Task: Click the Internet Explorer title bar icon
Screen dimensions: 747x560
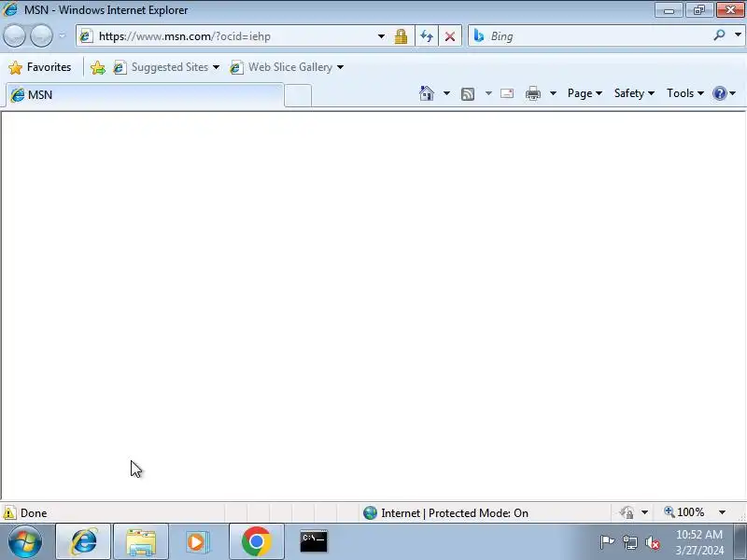Action: coord(9,9)
